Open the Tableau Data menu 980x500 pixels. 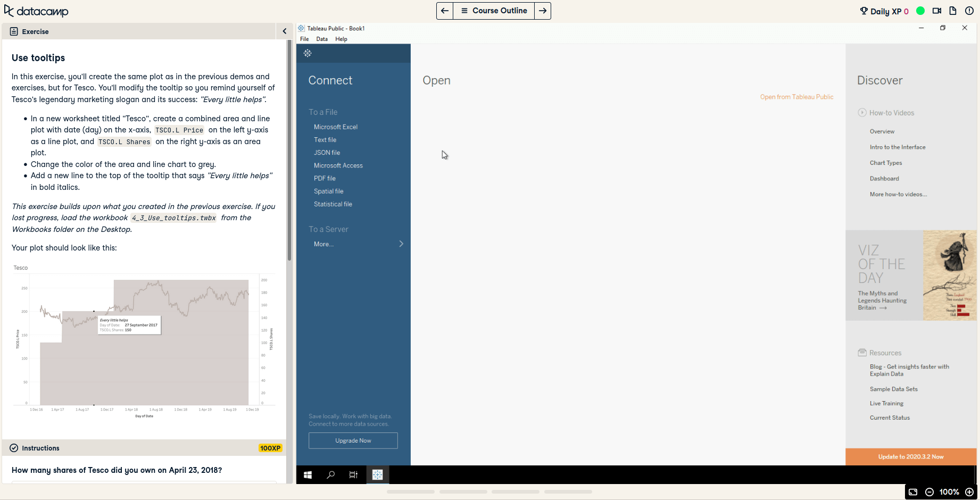(x=322, y=39)
